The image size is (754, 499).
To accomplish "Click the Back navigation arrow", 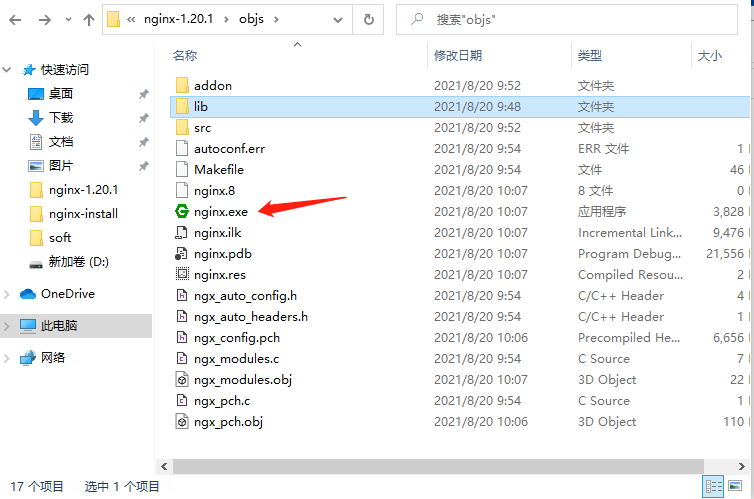I will 15,20.
